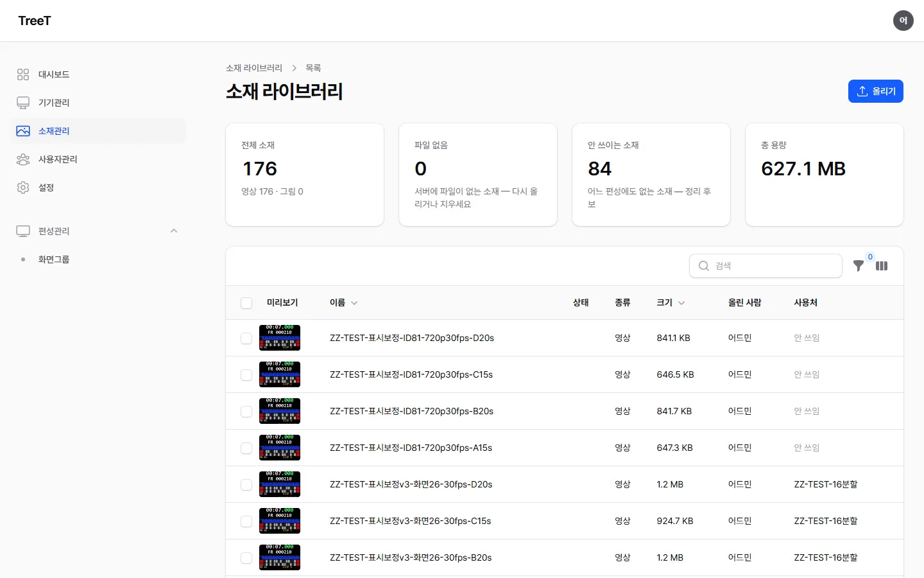Click the 올리기 upload button
This screenshot has height=578, width=924.
point(876,91)
